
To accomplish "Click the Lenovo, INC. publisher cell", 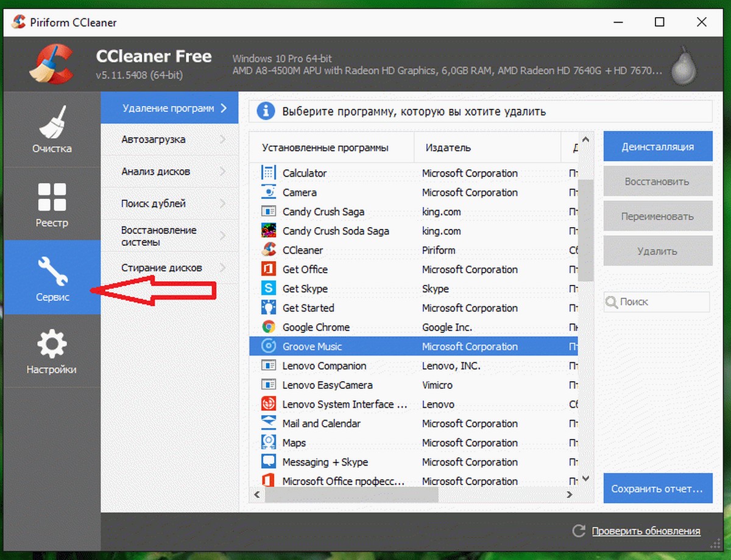I will point(451,366).
